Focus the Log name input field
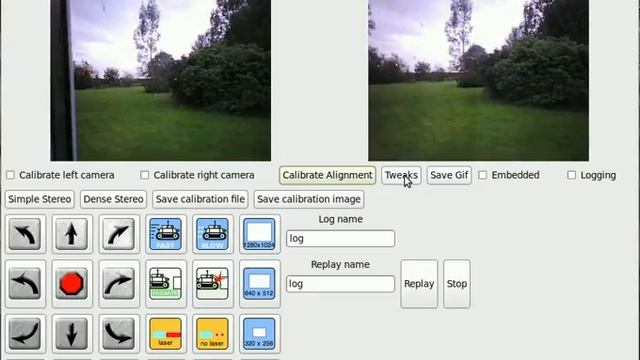640x360 pixels. point(340,238)
